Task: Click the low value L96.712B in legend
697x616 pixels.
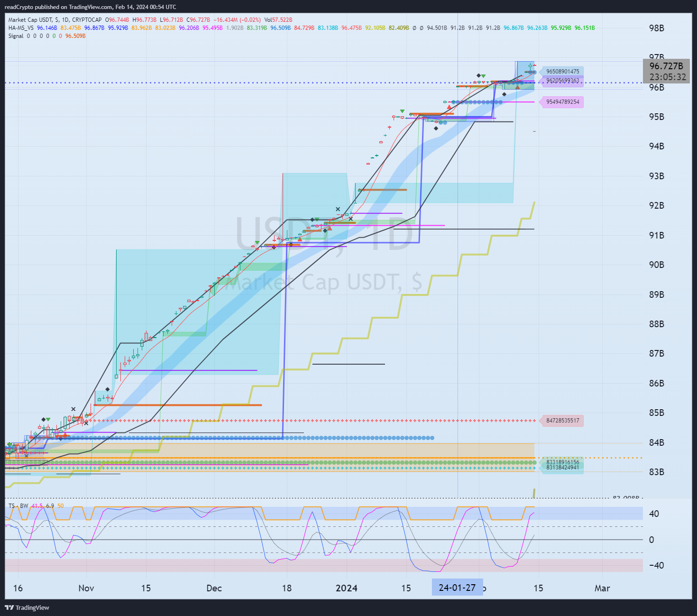Action: click(x=172, y=20)
